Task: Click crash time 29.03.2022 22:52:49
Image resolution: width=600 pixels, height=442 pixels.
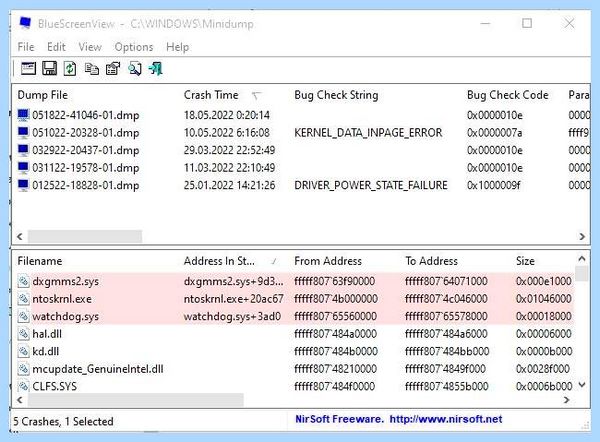Action: point(229,150)
